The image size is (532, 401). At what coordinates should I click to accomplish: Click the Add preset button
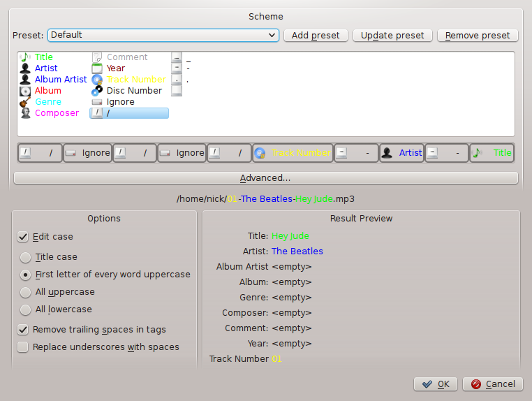tap(316, 35)
